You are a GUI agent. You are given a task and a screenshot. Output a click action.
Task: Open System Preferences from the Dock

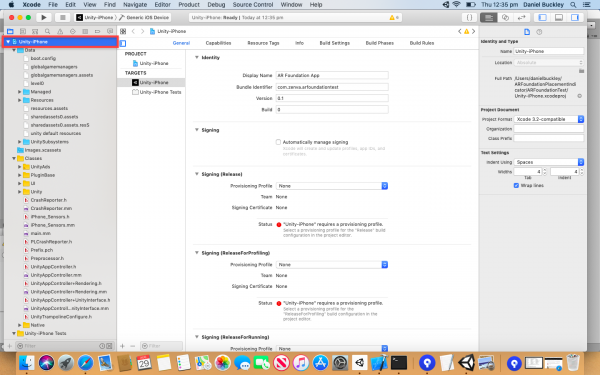[x=339, y=362]
